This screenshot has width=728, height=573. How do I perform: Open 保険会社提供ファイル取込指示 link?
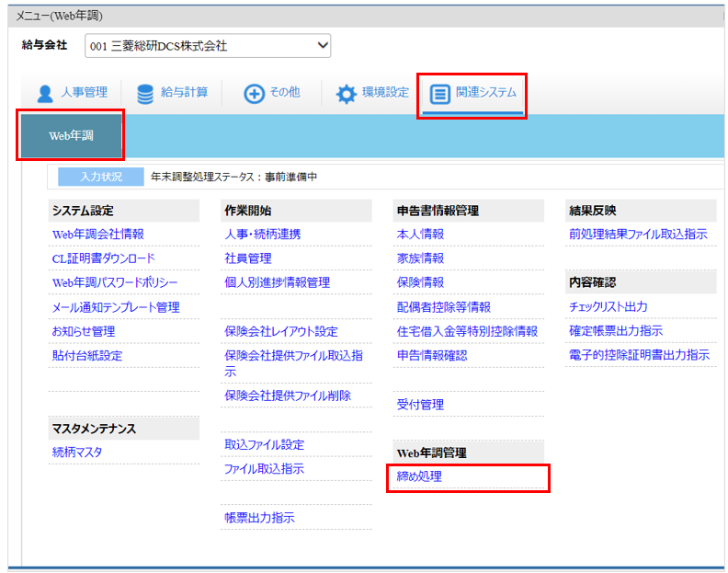point(294,363)
